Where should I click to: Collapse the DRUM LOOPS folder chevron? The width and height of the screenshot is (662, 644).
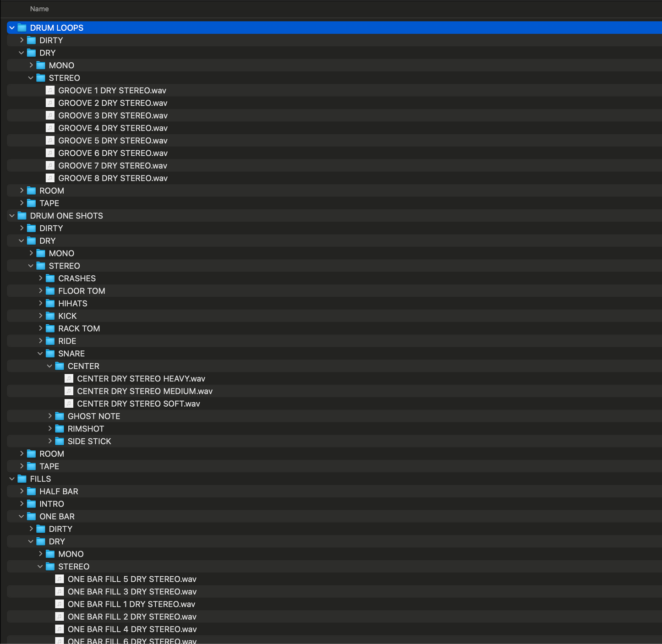tap(12, 28)
